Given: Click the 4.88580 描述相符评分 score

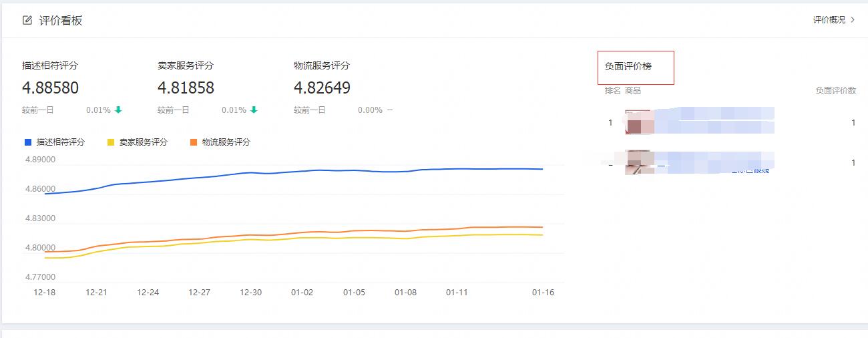Looking at the screenshot, I should click(x=51, y=88).
